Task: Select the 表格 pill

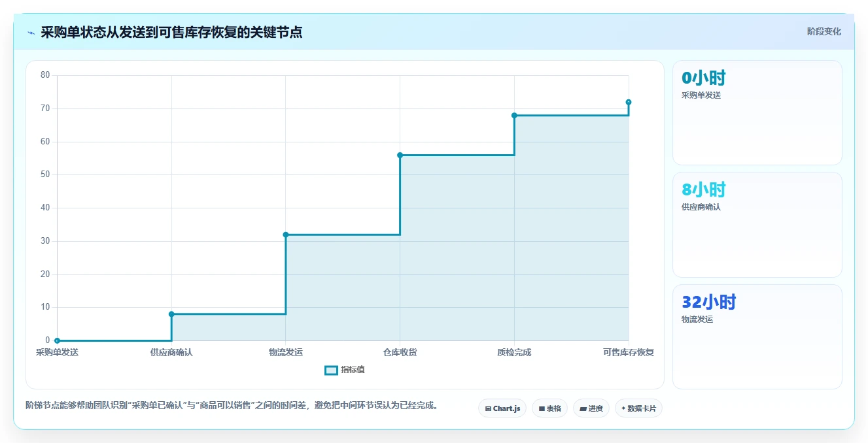Action: 549,408
